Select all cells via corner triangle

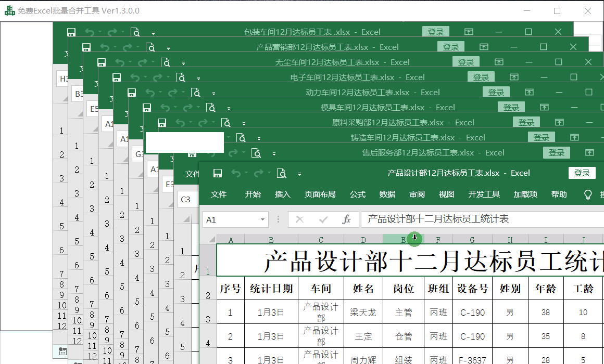(x=208, y=239)
